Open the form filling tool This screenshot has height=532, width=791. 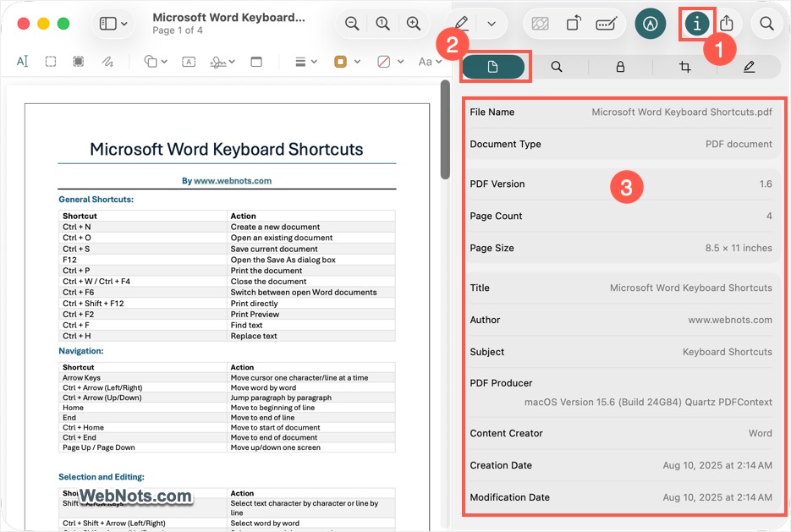pos(607,24)
